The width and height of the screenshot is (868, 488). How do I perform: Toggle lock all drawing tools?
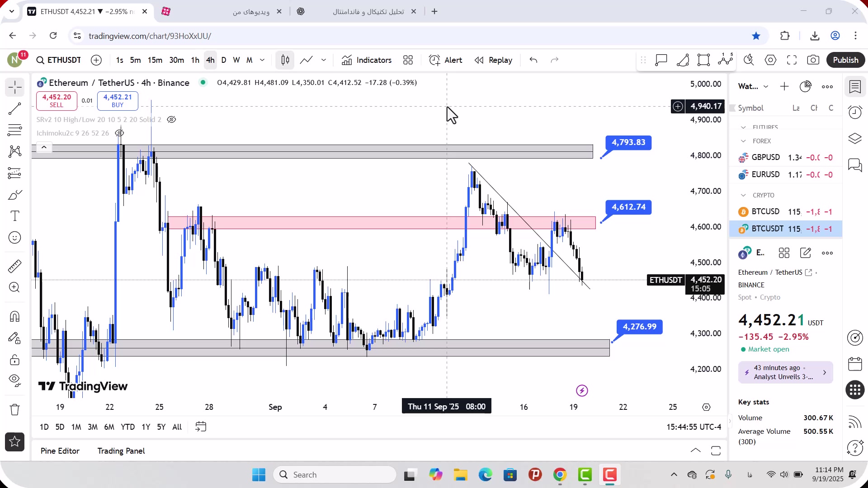click(x=15, y=360)
